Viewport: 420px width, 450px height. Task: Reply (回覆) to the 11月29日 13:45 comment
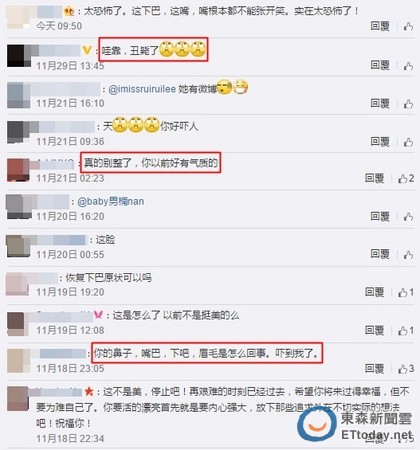point(380,65)
